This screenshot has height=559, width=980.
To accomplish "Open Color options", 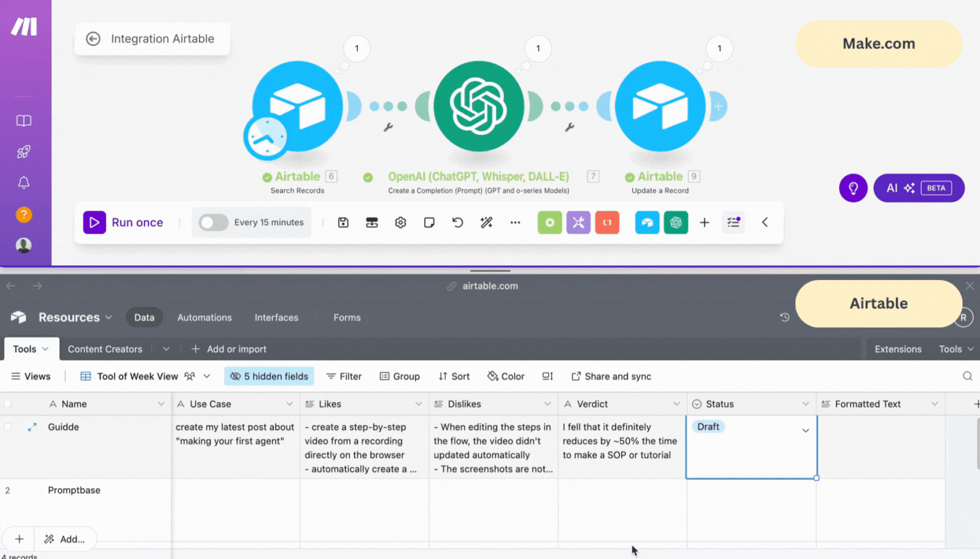I will (506, 377).
